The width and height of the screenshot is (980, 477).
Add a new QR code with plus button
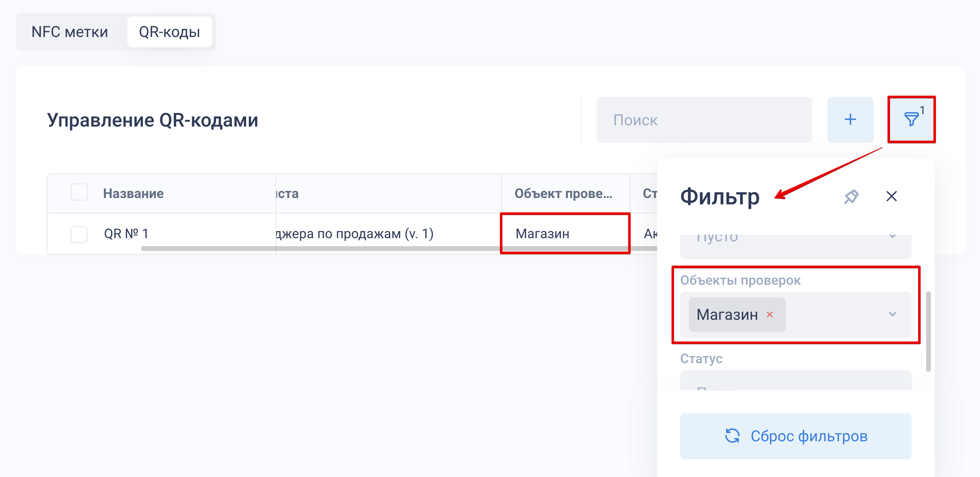point(850,120)
